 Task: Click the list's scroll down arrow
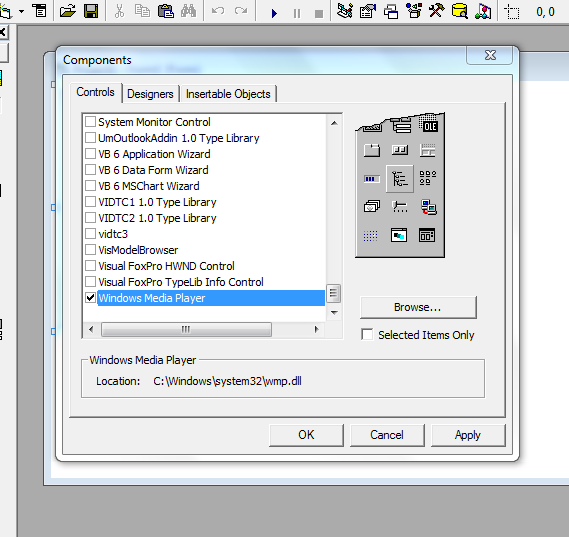click(x=334, y=312)
